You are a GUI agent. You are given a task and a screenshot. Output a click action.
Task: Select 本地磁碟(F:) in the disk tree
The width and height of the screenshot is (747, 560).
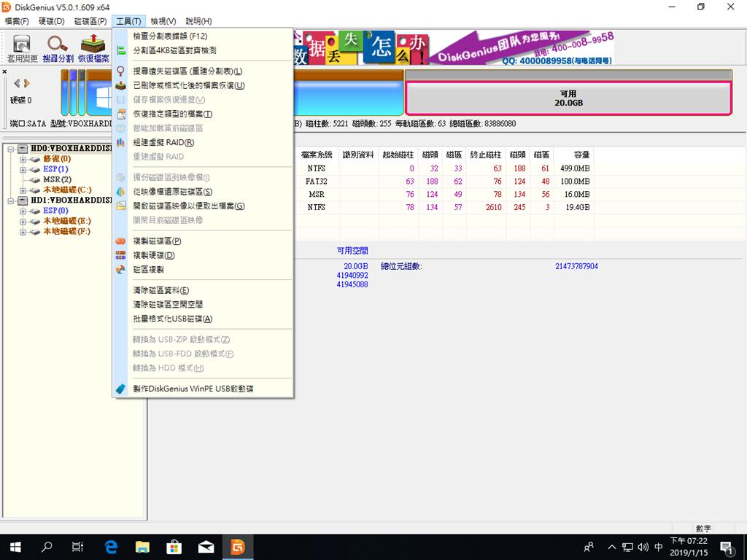click(66, 231)
